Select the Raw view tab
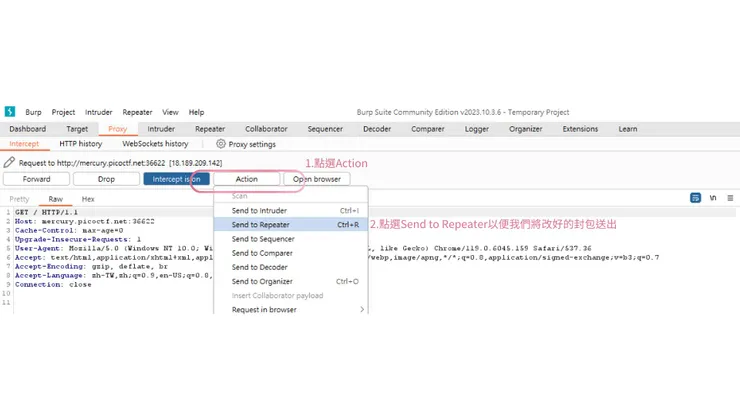Viewport: 740px width, 416px height. coord(55,199)
